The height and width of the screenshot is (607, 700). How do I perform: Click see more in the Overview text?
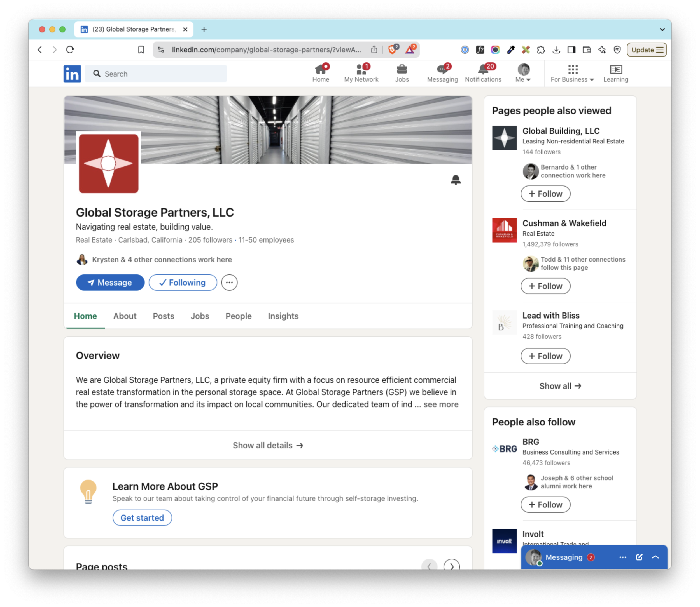(x=441, y=404)
